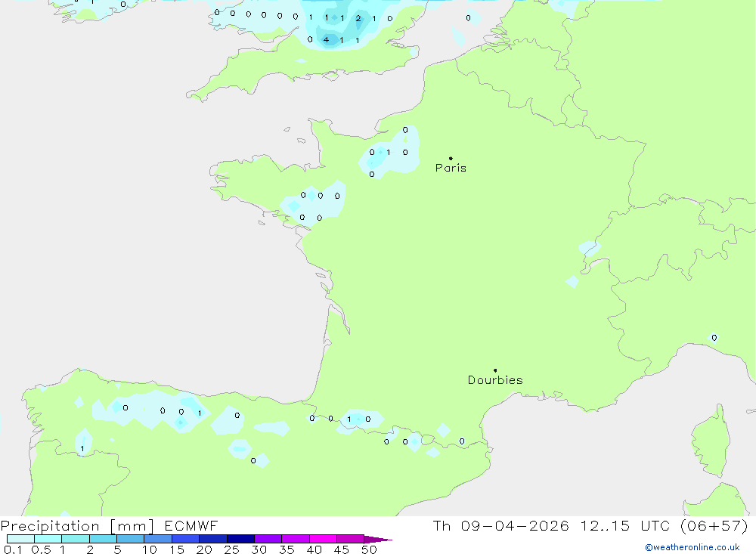Click the legend label 25
Screen dimensions: 756x554
tap(231, 549)
